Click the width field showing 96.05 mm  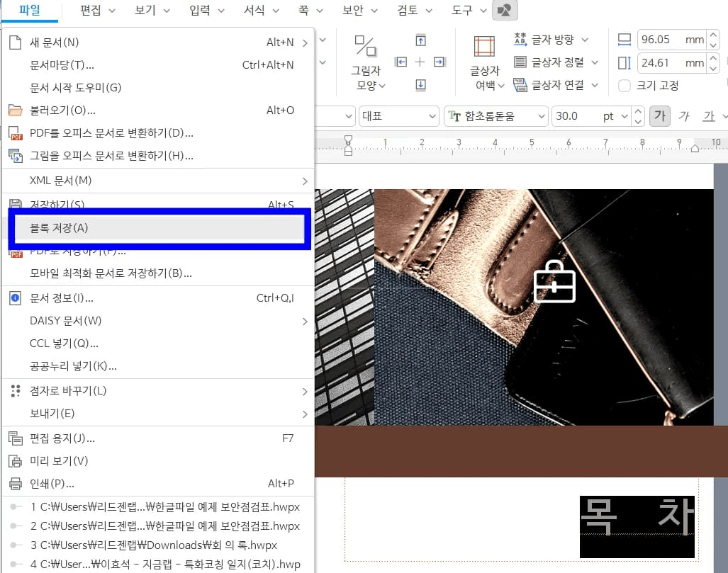663,40
